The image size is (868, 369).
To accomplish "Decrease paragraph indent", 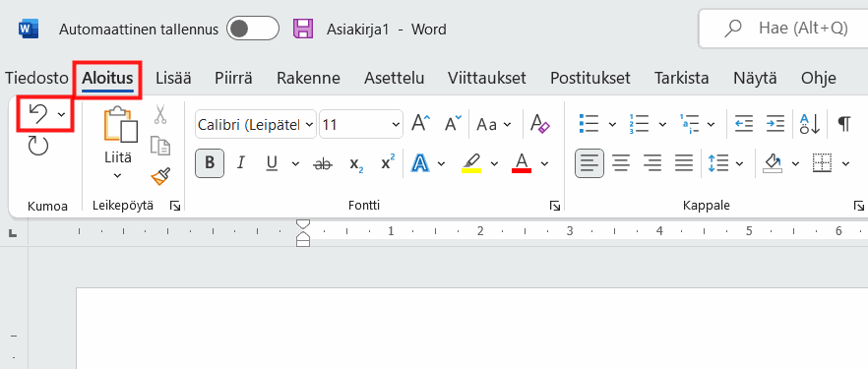I will tap(744, 124).
